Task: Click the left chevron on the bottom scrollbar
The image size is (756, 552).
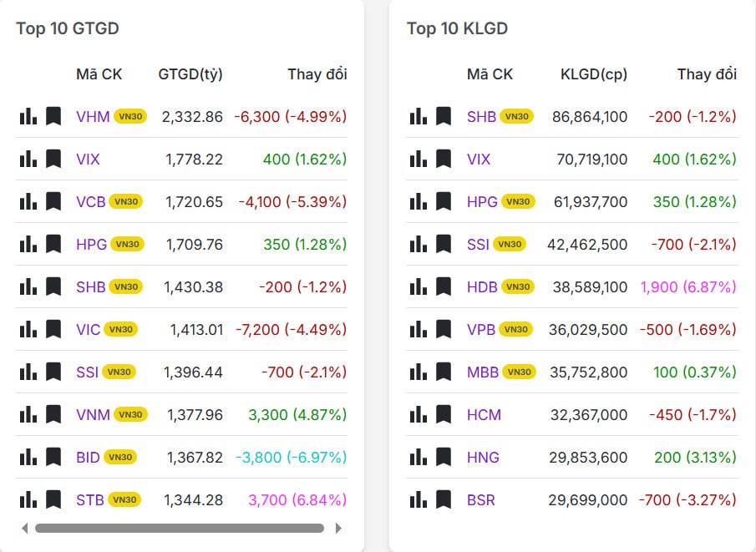Action: pos(23,528)
